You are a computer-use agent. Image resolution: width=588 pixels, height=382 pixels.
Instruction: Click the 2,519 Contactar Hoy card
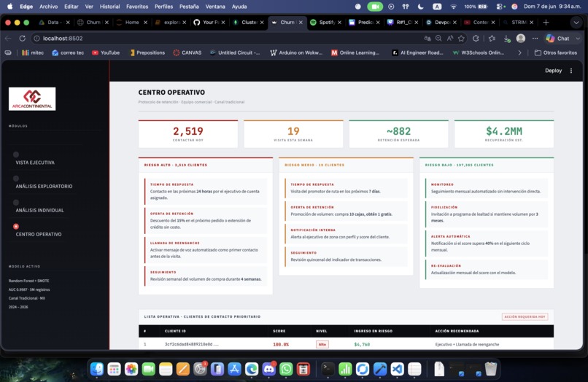[x=188, y=134]
